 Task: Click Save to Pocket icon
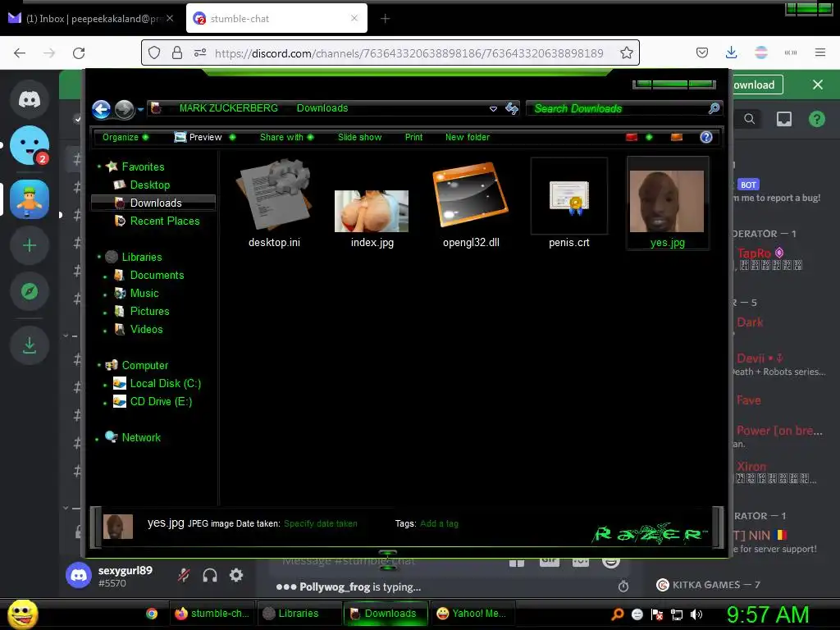coord(702,52)
